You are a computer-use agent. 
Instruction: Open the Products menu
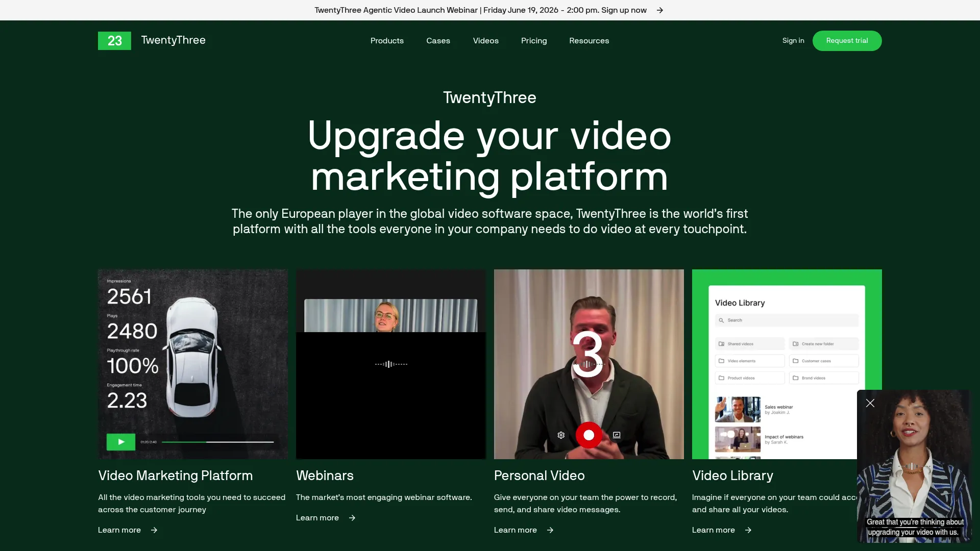click(x=387, y=41)
